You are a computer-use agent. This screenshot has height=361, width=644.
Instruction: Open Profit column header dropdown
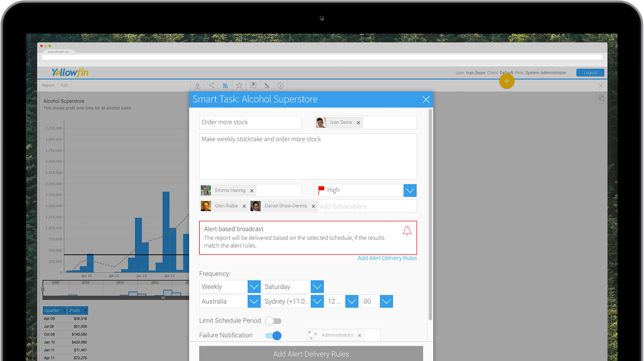click(x=85, y=311)
